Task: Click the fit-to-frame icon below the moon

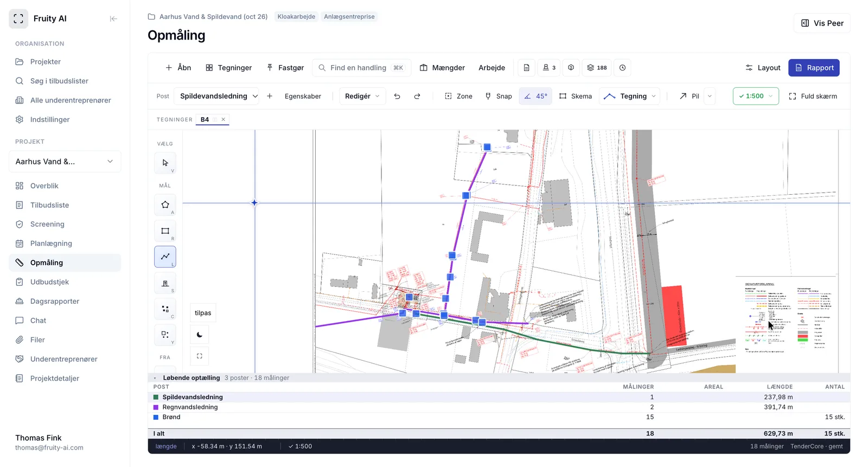Action: click(x=200, y=356)
